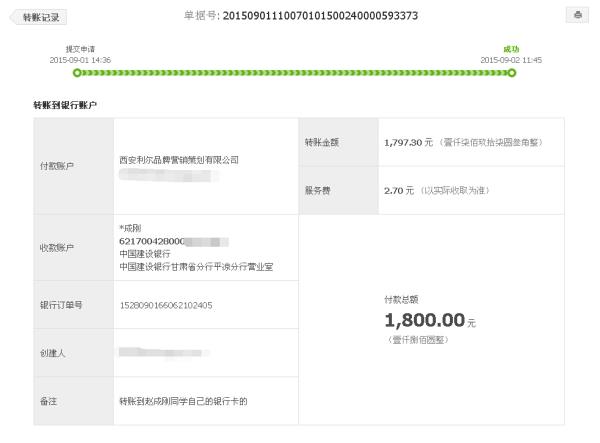Click the recipient card number 621700428000

click(152, 241)
